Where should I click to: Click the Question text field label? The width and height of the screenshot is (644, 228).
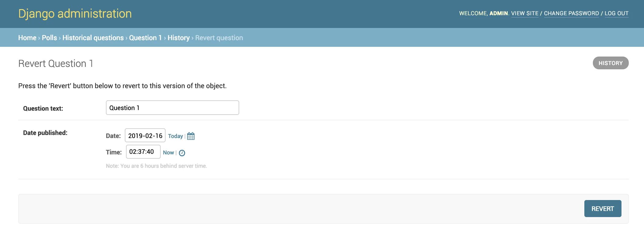click(x=43, y=109)
